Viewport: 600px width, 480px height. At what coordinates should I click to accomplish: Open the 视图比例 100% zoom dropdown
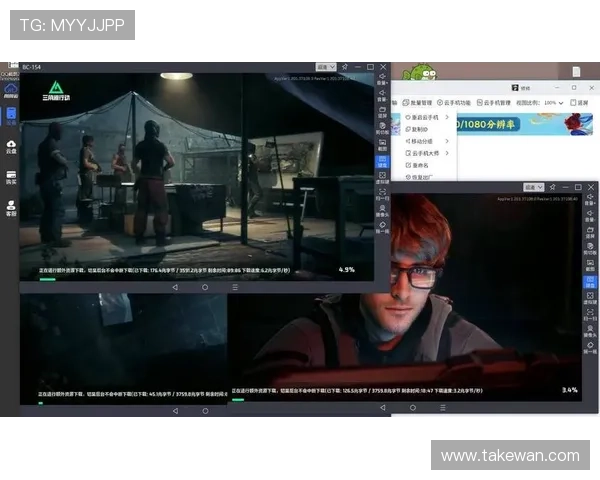click(x=555, y=102)
